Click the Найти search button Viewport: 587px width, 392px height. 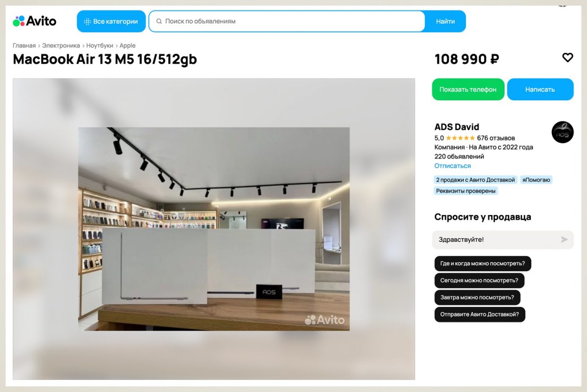(445, 21)
